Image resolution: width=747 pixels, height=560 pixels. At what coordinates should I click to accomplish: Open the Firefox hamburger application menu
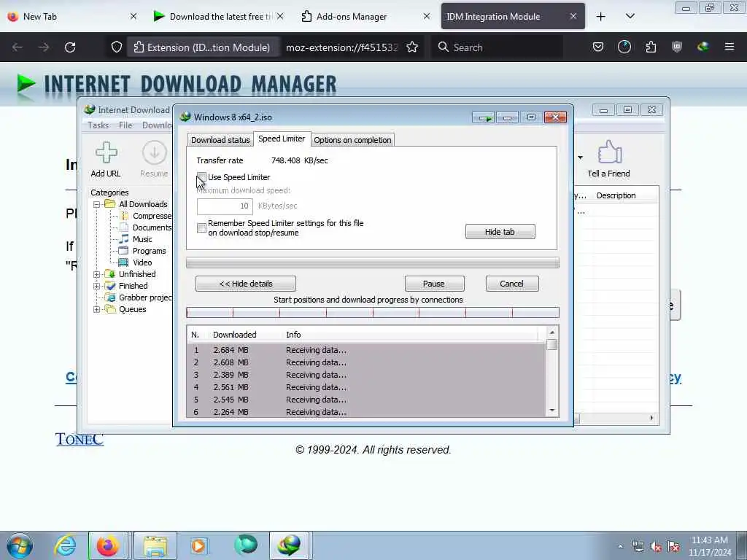tap(729, 47)
